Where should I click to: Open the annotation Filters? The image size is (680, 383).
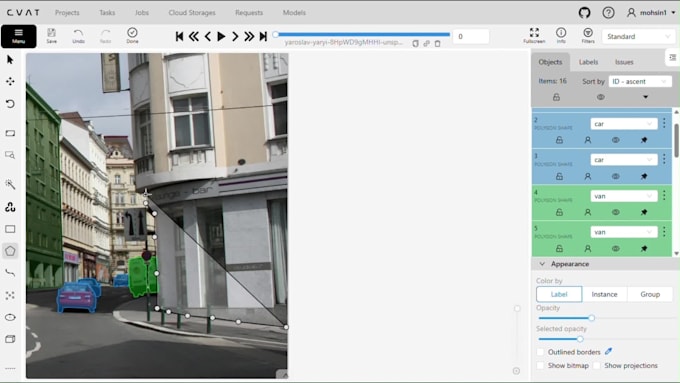(588, 36)
